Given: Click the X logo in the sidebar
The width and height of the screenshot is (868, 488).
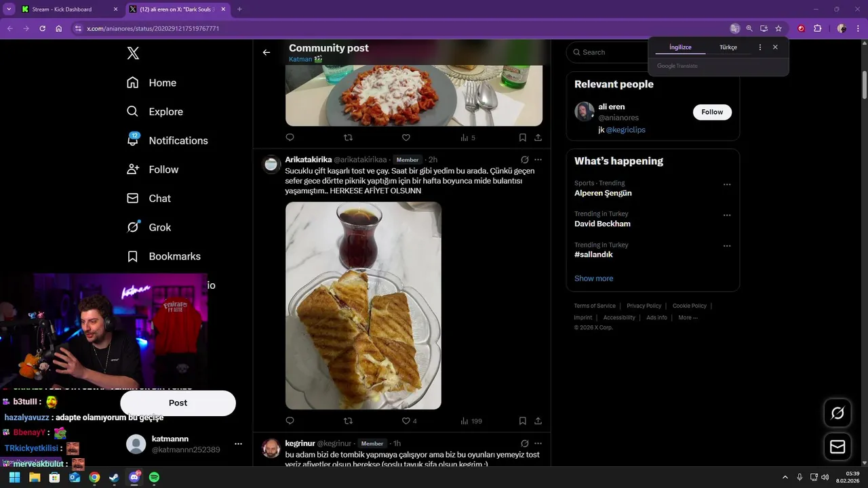Looking at the screenshot, I should (x=133, y=54).
